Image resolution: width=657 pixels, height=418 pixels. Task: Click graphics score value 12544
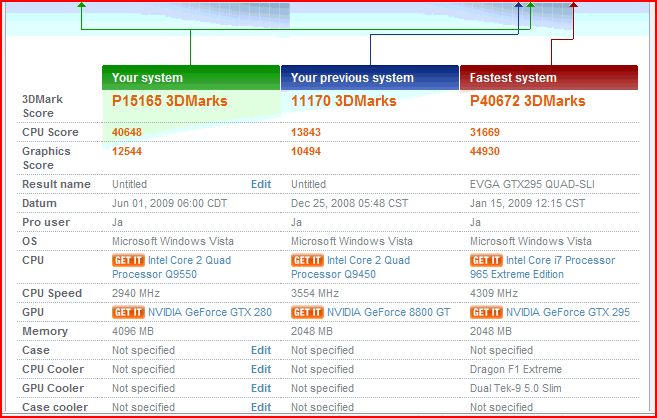[127, 151]
